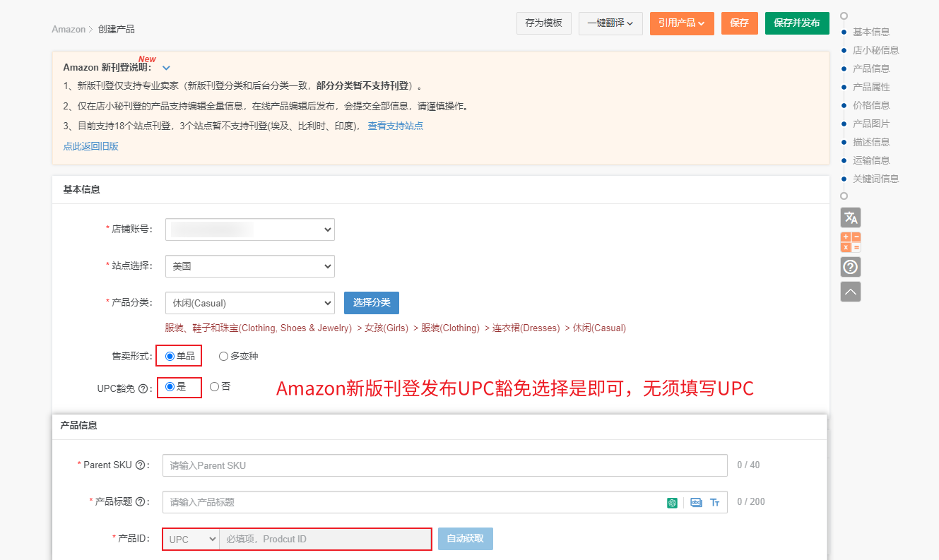This screenshot has height=560, width=939.
Task: Click the translate icon in right sidebar
Action: (851, 218)
